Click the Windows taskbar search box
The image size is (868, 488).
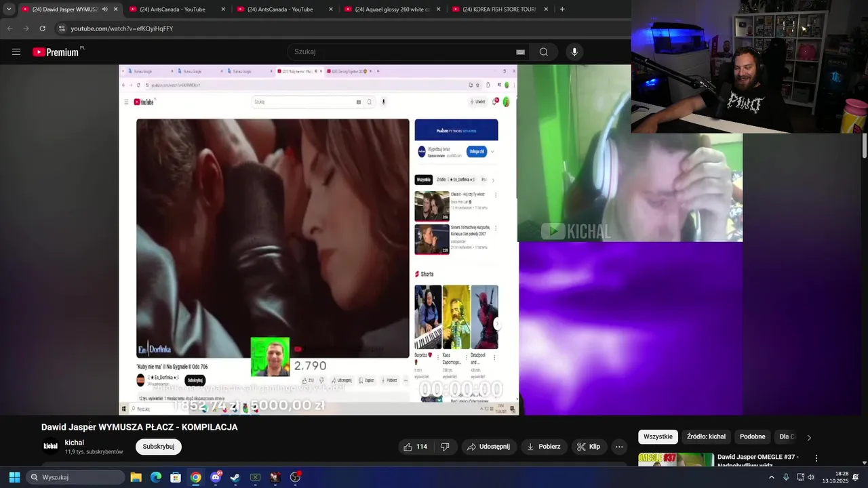click(x=76, y=477)
